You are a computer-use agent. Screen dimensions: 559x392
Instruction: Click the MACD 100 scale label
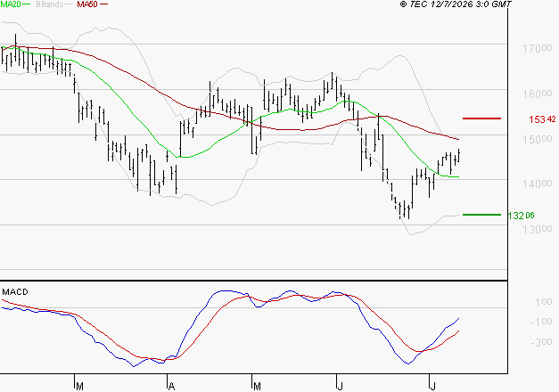click(x=544, y=302)
